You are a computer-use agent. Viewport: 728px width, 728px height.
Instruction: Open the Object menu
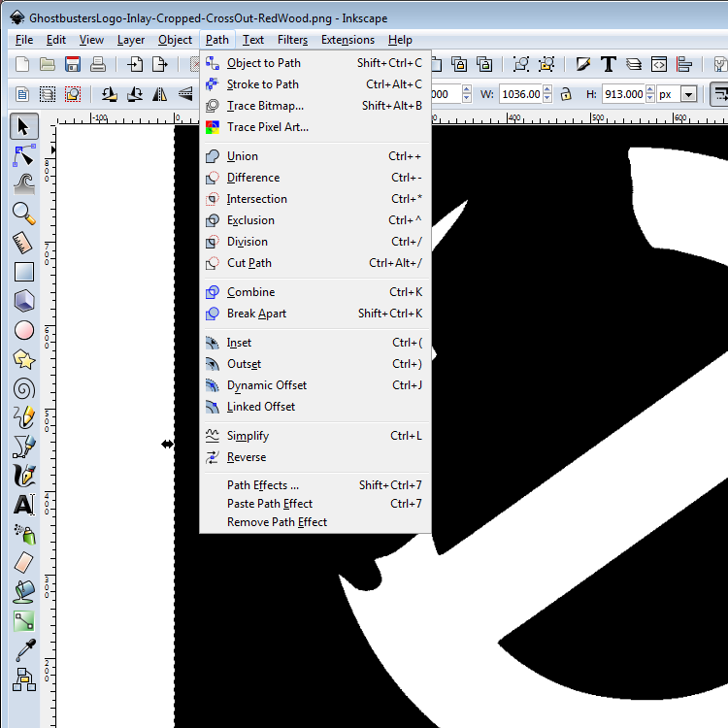175,40
